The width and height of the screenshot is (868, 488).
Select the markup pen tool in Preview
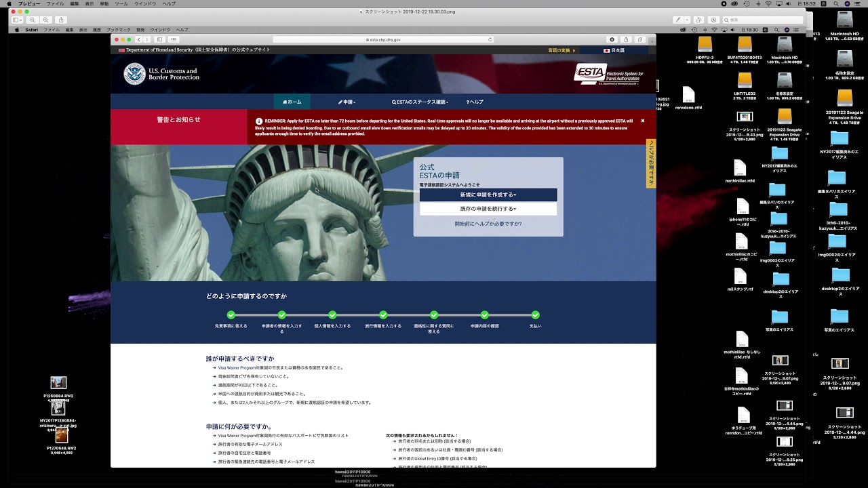(679, 20)
